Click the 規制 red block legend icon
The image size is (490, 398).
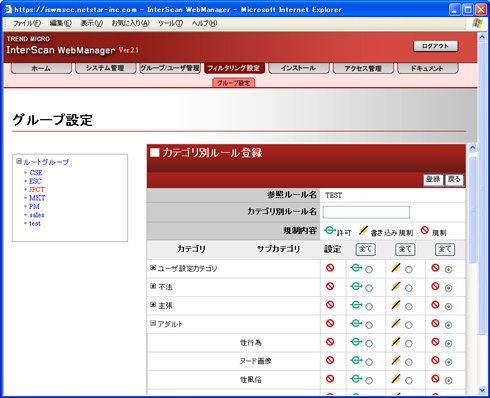pos(425,230)
